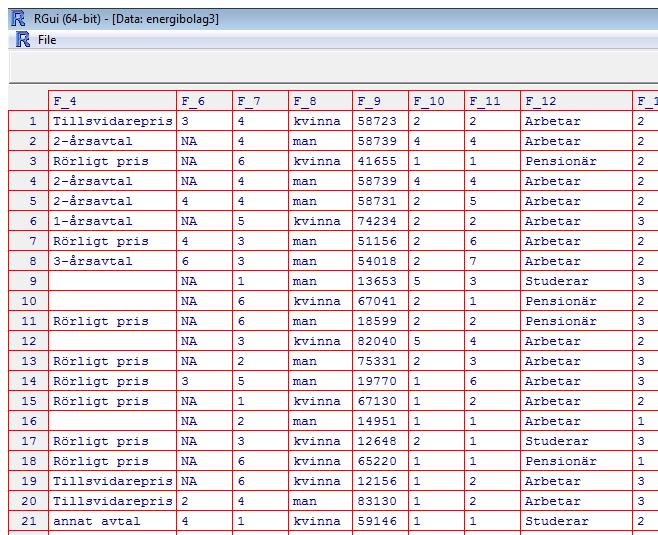Screen dimensions: 658x535
Task: Select F_6 value 2 in row 20
Action: pos(204,501)
